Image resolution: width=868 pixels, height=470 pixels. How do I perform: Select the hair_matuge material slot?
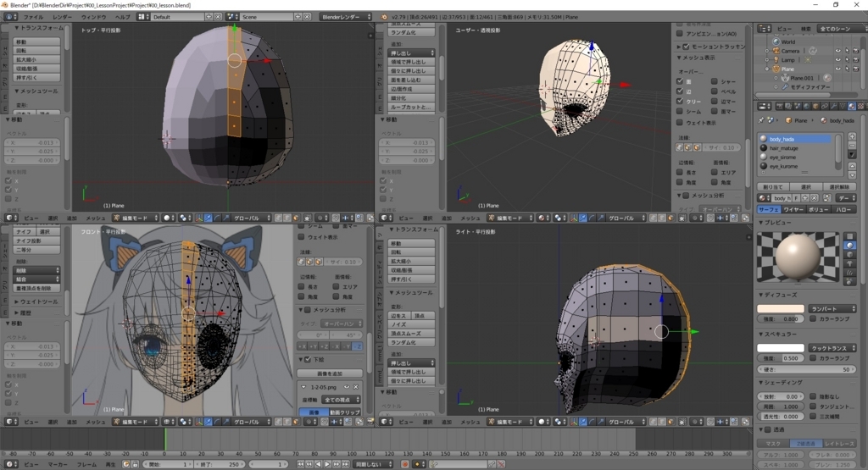point(784,147)
